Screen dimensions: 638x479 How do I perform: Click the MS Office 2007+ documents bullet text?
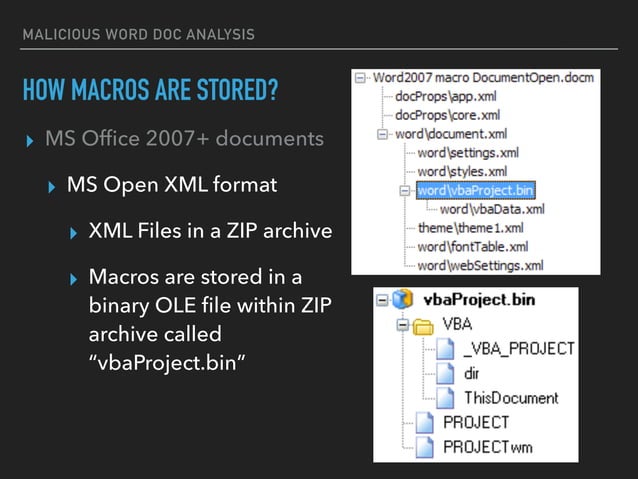pos(184,138)
